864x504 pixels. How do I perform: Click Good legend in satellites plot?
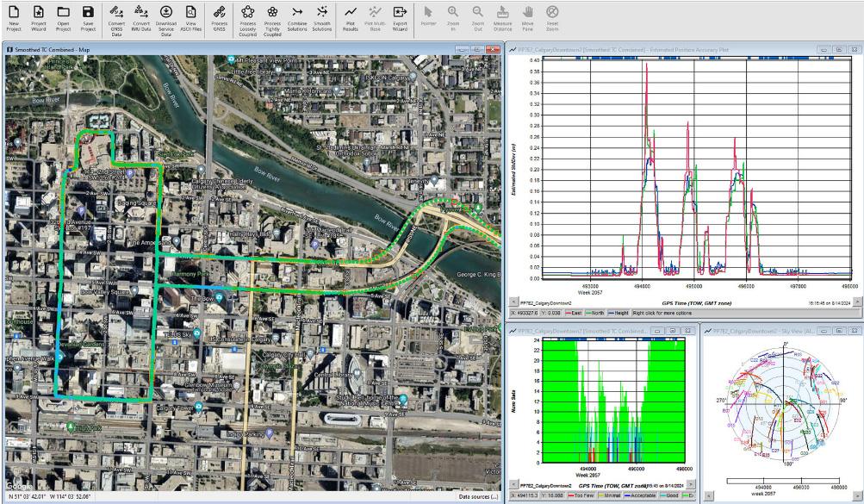(x=669, y=495)
